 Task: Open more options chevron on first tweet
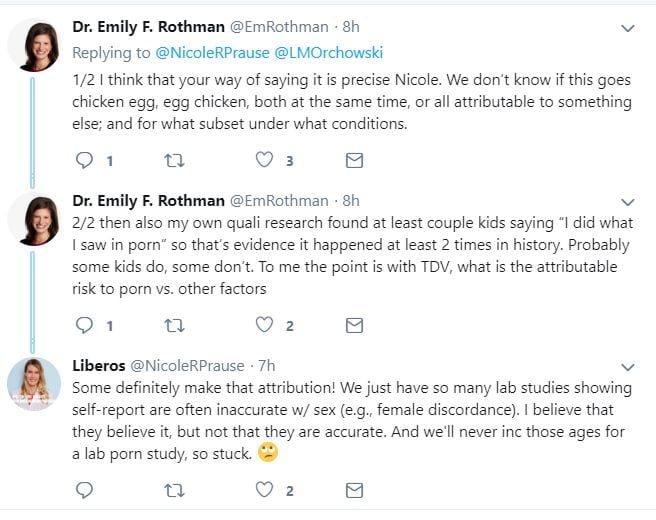(628, 29)
